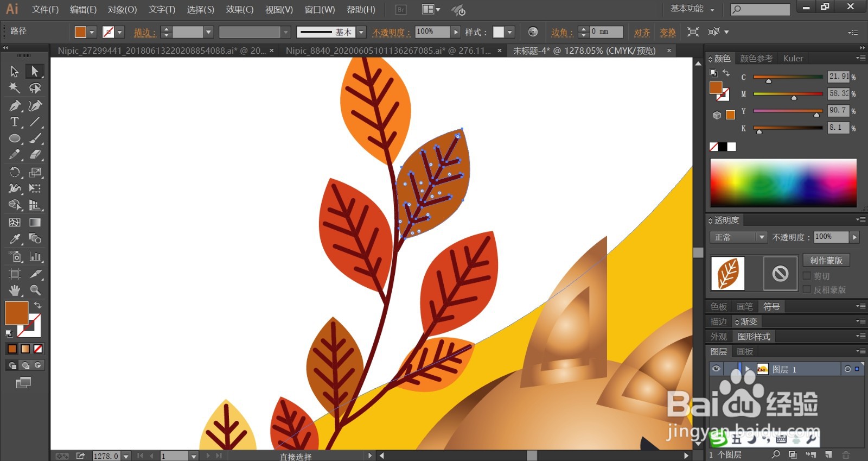Click the large fill color swatch in toolbox
The height and width of the screenshot is (461, 868).
tap(16, 313)
